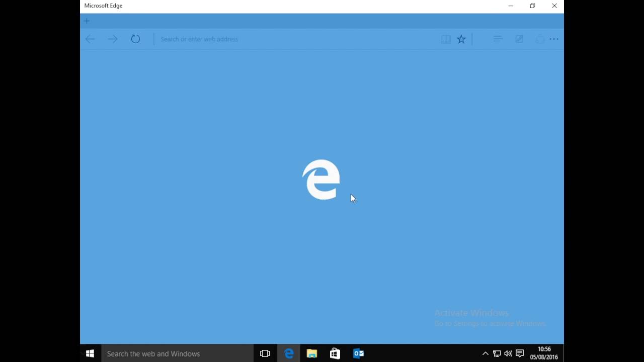Image resolution: width=644 pixels, height=362 pixels.
Task: Open the More actions ellipsis menu
Action: click(554, 39)
